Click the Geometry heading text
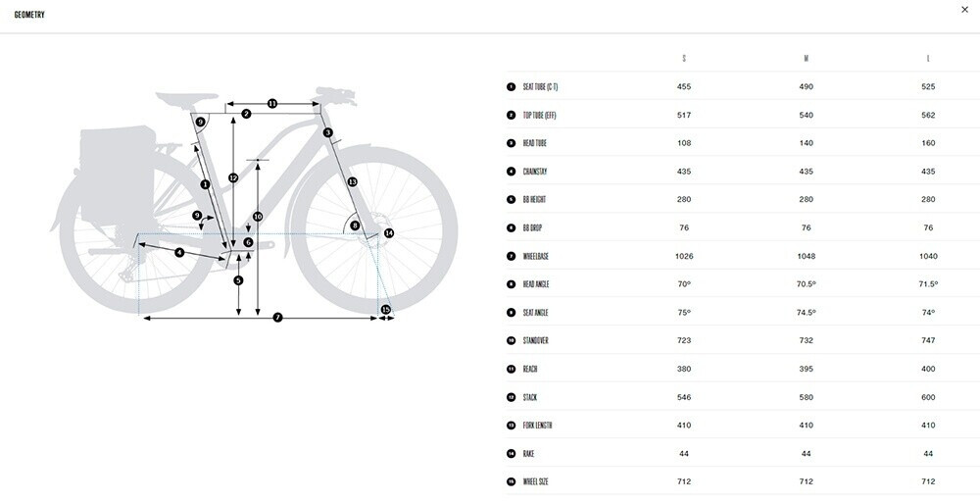980x502 pixels. coord(29,15)
